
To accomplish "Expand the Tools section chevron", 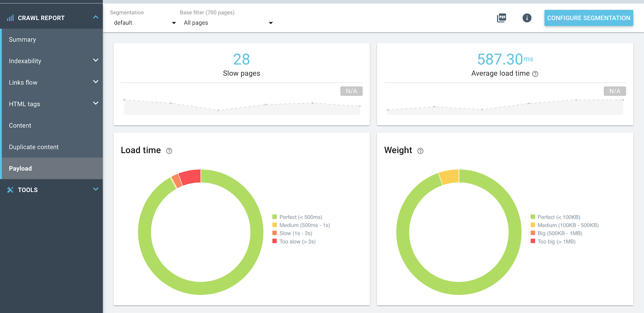I will (95, 189).
